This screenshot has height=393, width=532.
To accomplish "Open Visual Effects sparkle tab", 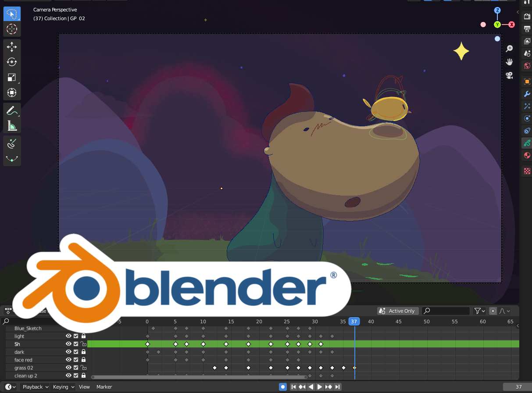I will 527,106.
